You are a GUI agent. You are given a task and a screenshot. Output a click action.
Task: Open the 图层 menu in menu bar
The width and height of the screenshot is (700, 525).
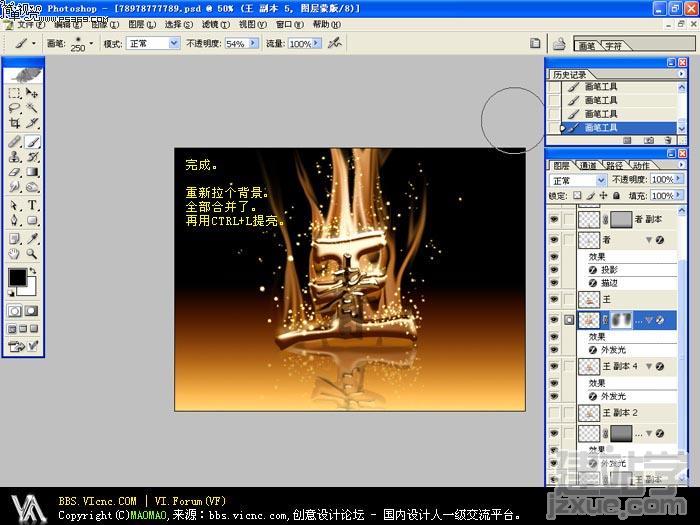tap(142, 25)
